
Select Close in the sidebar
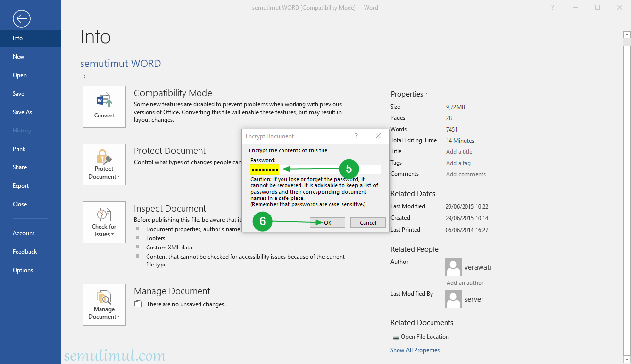(x=30, y=204)
